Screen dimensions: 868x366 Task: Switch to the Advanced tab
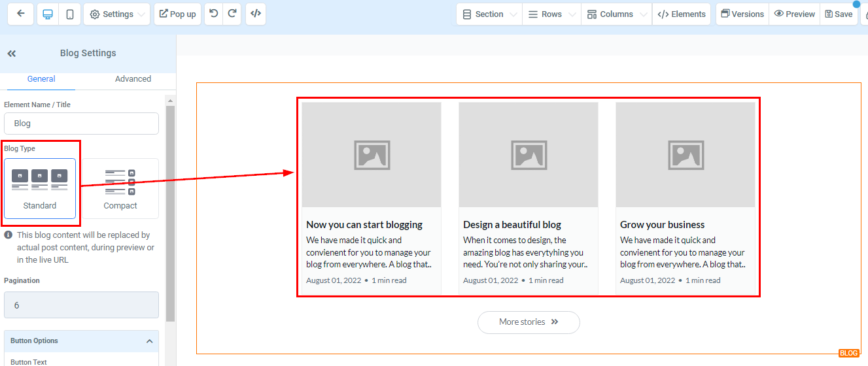(x=133, y=79)
